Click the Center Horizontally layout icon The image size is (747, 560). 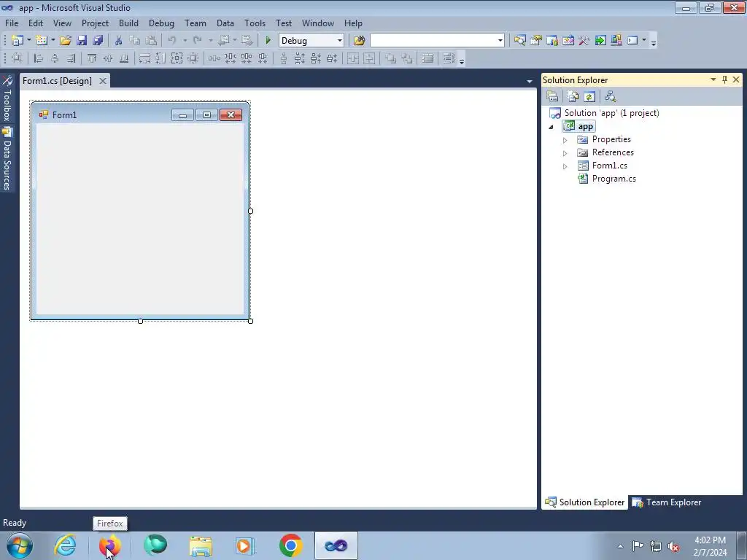(x=353, y=58)
